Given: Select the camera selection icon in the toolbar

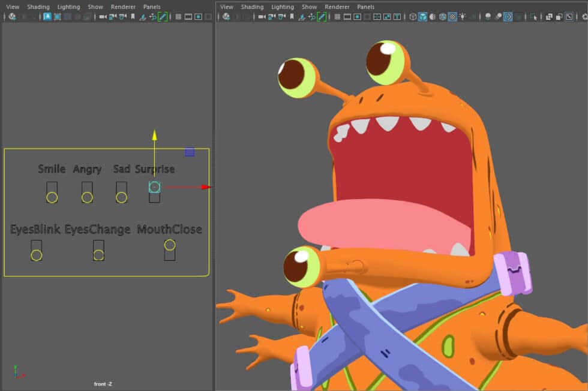Looking at the screenshot, I should pyautogui.click(x=261, y=17).
